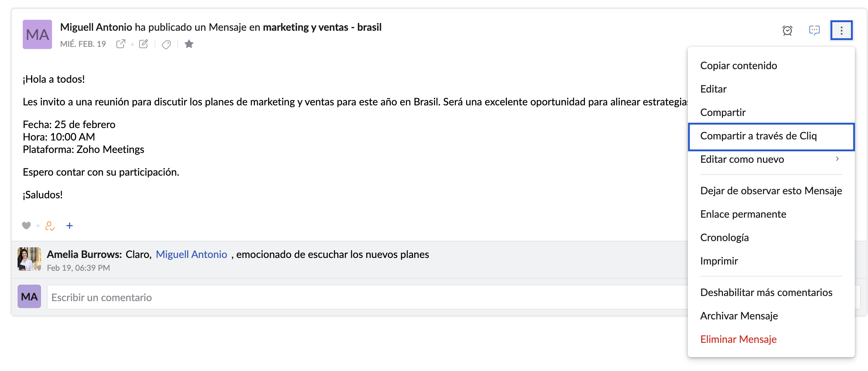The image size is (868, 371).
Task: Toggle the star favorite icon
Action: 189,44
